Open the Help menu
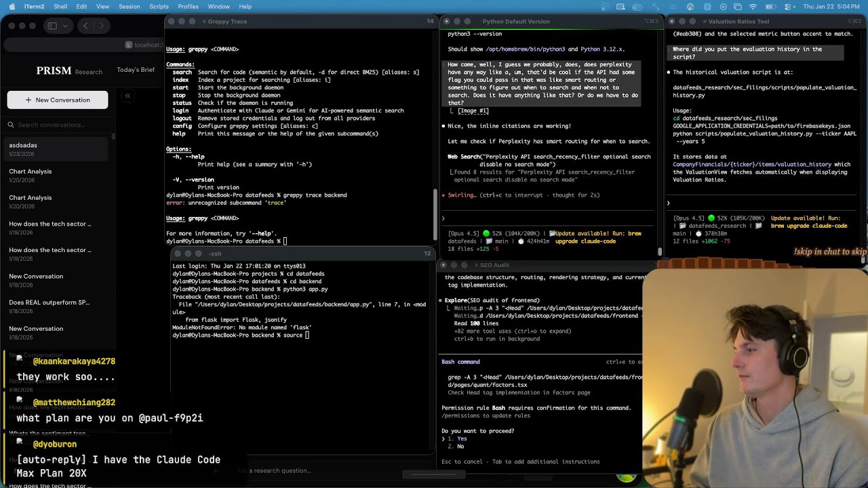868x488 pixels. (245, 7)
